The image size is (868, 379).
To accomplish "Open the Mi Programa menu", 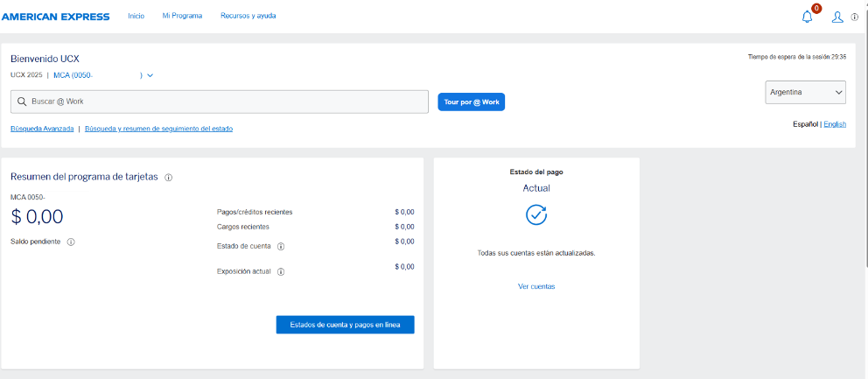I will [x=182, y=16].
